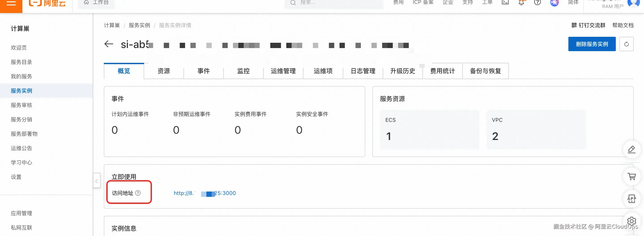
Task: Open the APP floating panel icon
Action: (632, 199)
